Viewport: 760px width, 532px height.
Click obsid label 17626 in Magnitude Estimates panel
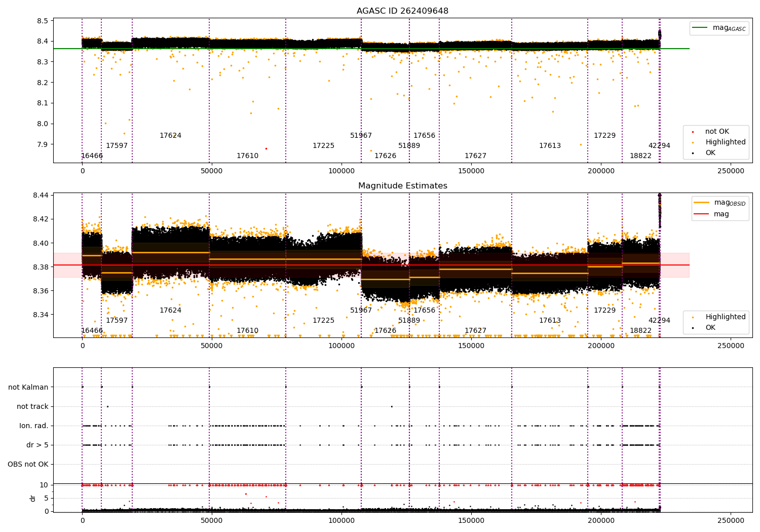(x=385, y=331)
